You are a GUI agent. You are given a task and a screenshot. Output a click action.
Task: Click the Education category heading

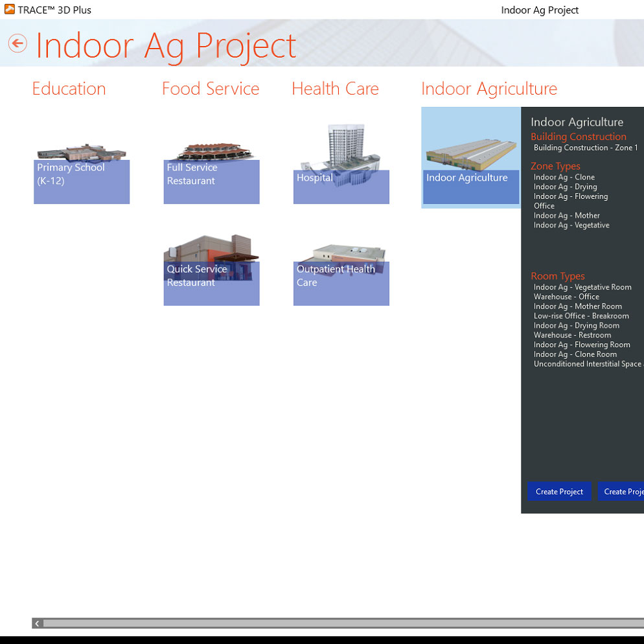pos(69,89)
